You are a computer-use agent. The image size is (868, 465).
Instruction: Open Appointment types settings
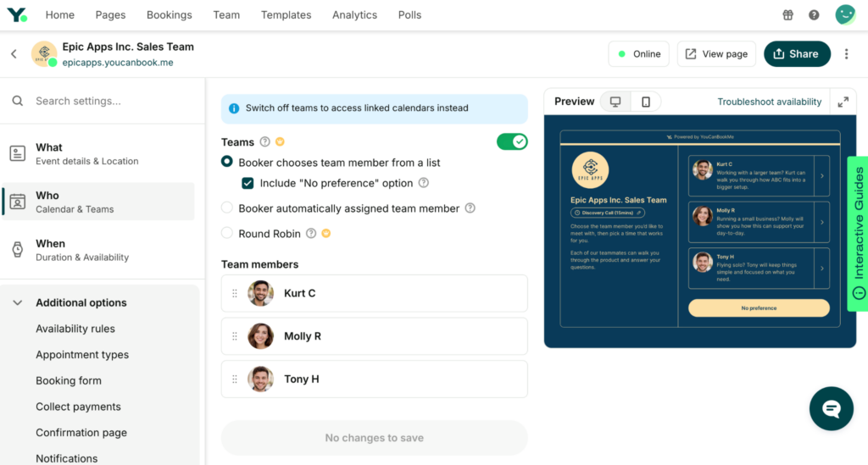(82, 355)
